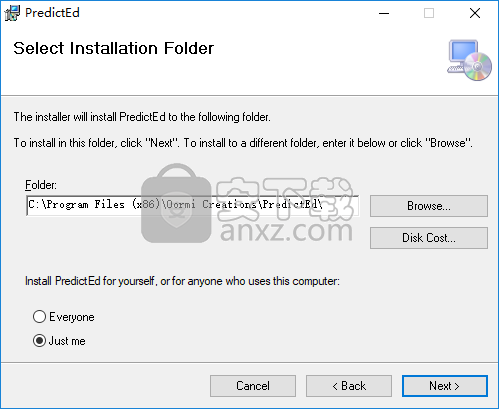Open the Browse... folder dialog

429,206
